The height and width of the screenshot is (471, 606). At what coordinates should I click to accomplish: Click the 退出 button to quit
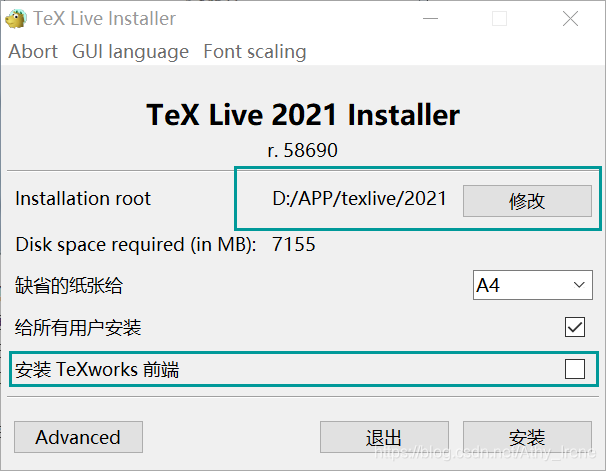[x=384, y=437]
